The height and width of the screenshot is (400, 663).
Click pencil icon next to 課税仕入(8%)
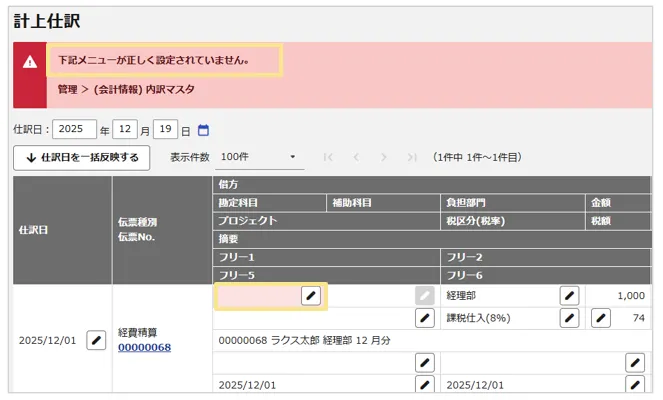(x=569, y=318)
